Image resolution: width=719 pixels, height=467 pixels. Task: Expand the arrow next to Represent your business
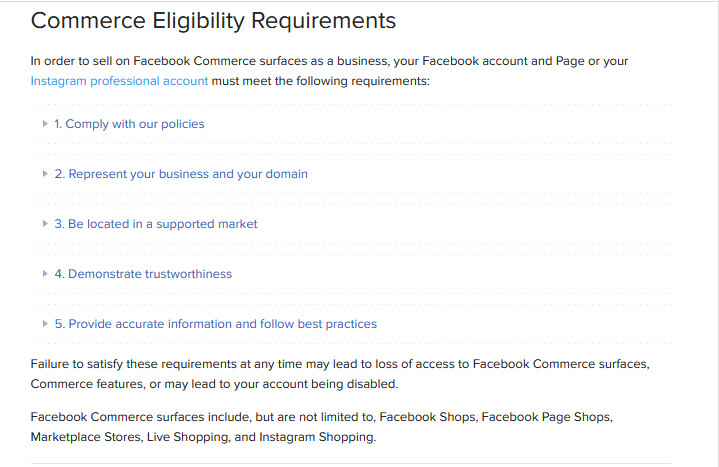click(x=45, y=173)
